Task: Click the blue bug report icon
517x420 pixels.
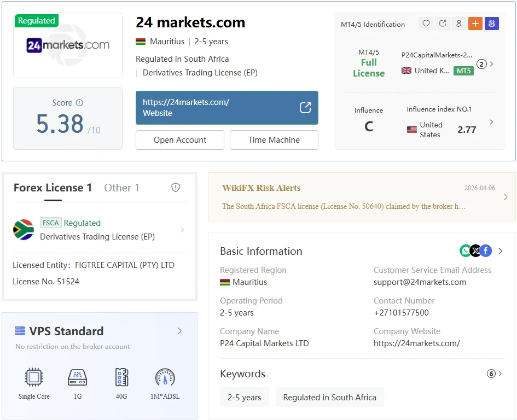Action: pyautogui.click(x=492, y=24)
